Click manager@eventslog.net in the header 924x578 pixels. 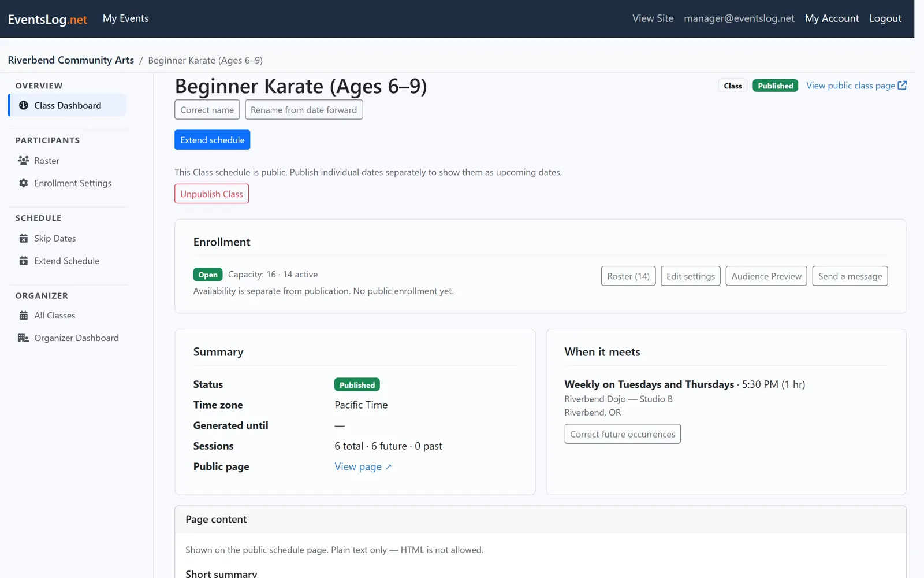(739, 18)
